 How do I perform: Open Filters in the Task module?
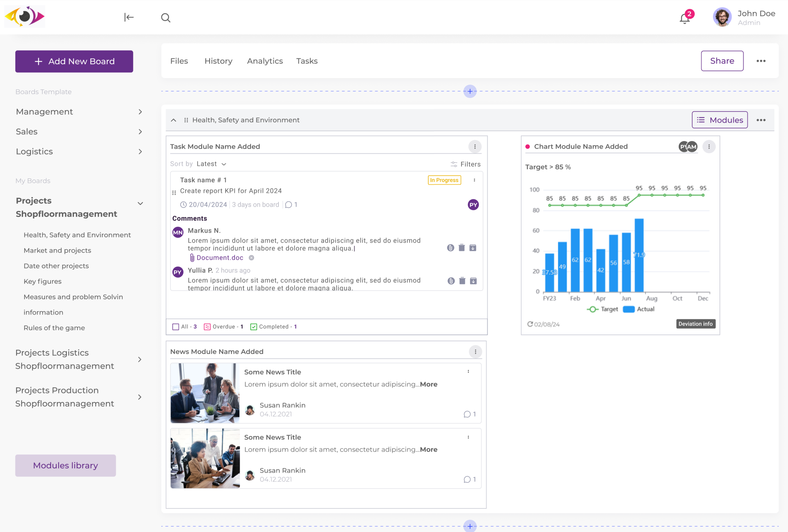(466, 164)
